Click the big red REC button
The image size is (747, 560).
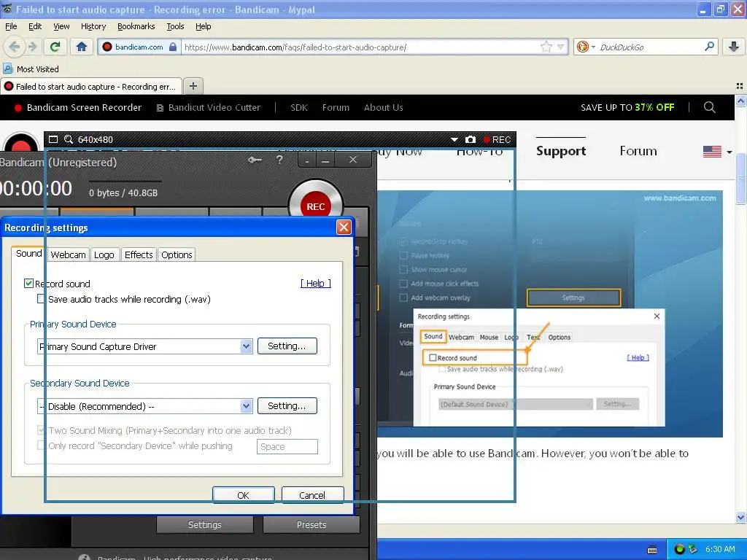[315, 206]
